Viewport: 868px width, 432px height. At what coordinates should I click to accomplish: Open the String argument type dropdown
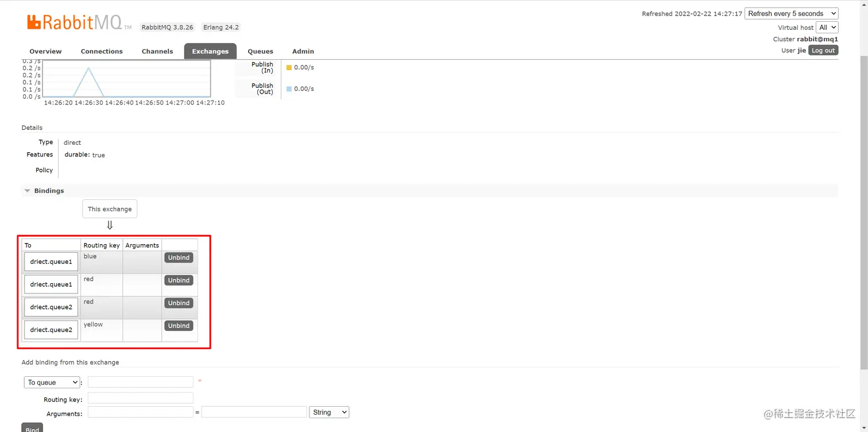pos(329,412)
